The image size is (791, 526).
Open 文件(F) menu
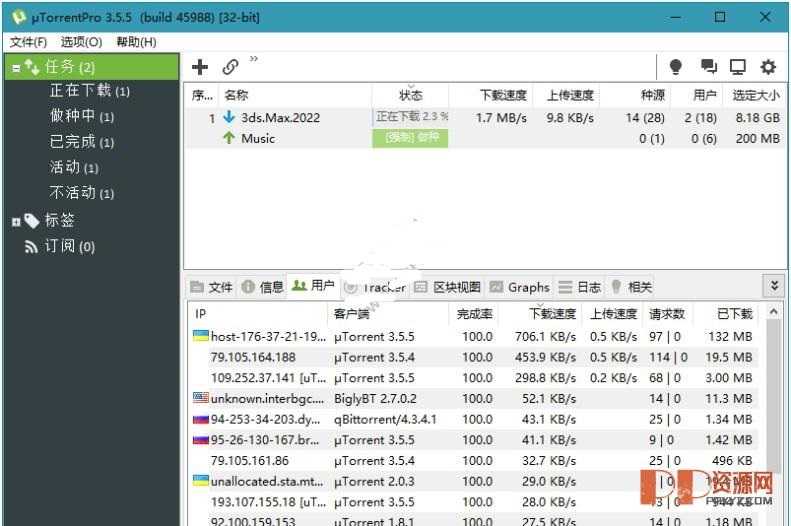[28, 42]
